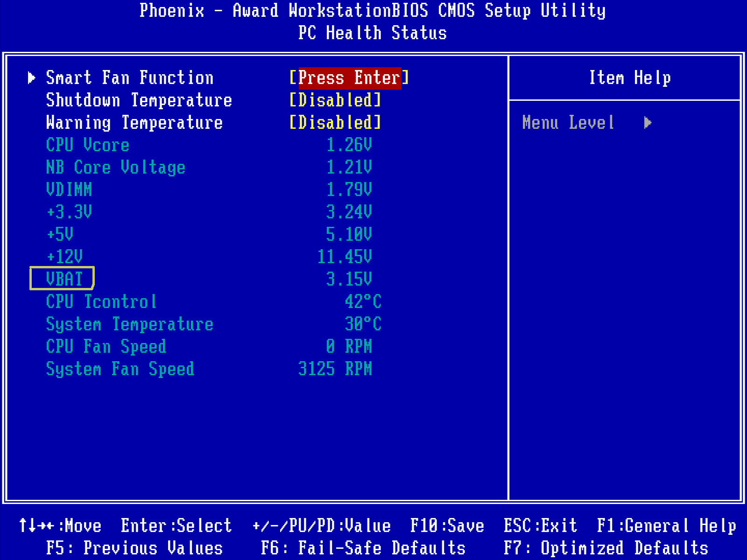Click the F6: Fail-Safe Defaults hint
This screenshot has width=747, height=560.
click(x=363, y=548)
